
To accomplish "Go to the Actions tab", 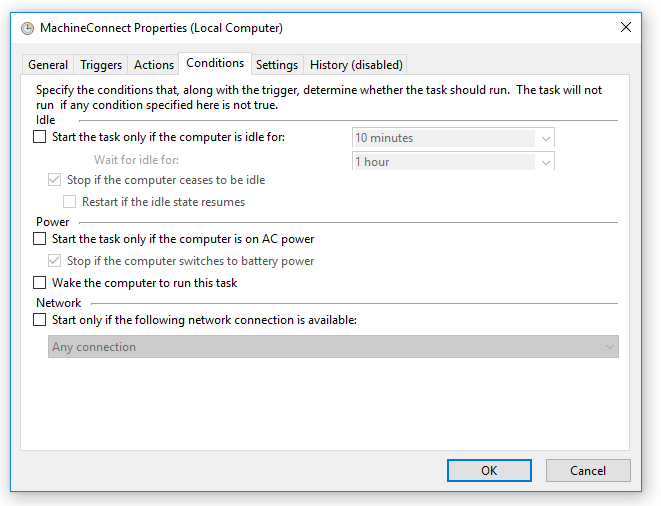I will tap(154, 65).
